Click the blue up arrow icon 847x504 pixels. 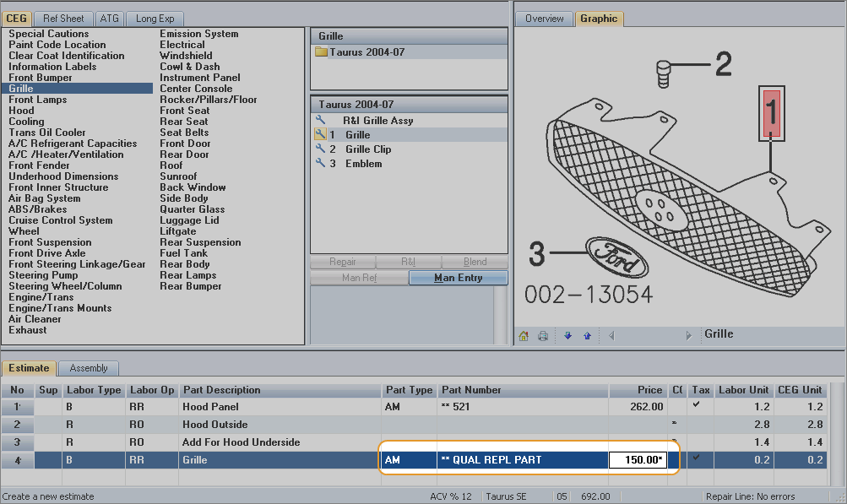coord(587,335)
